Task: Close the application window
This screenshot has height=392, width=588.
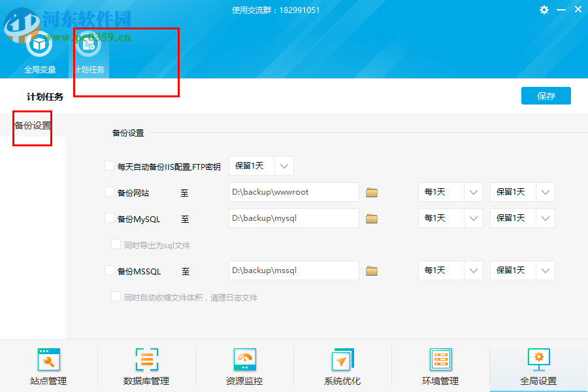Action: [x=578, y=9]
